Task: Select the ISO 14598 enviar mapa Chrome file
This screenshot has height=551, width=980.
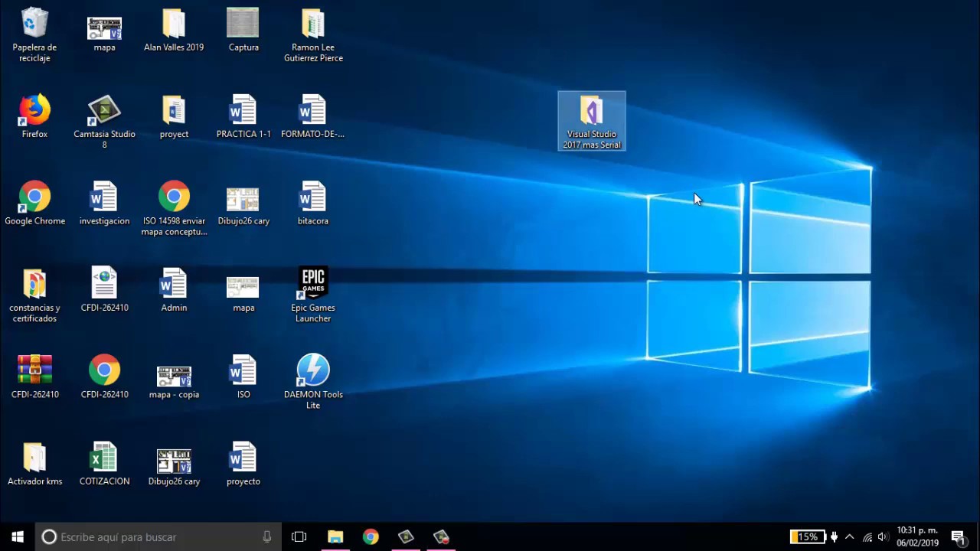Action: 174,208
